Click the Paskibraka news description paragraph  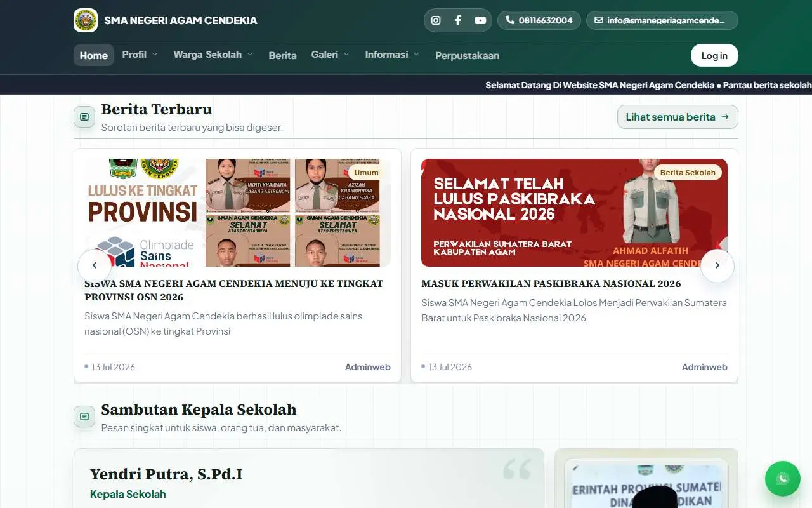tap(574, 311)
